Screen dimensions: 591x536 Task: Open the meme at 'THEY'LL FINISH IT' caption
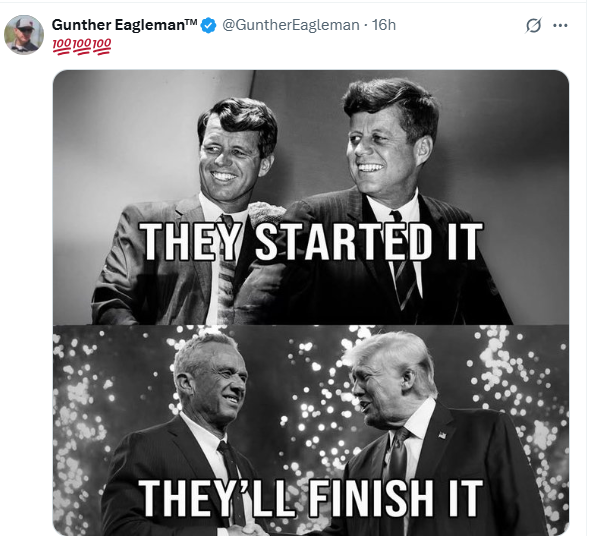tap(311, 498)
